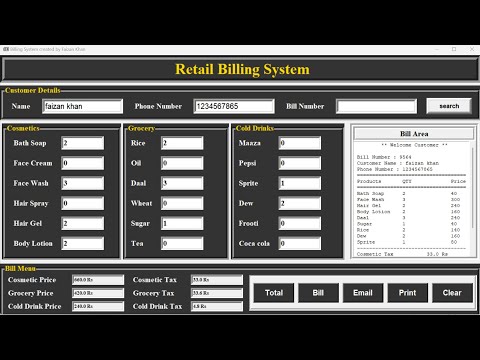Image resolution: width=480 pixels, height=360 pixels.
Task: Click the empty Bill Number field
Action: click(376, 106)
